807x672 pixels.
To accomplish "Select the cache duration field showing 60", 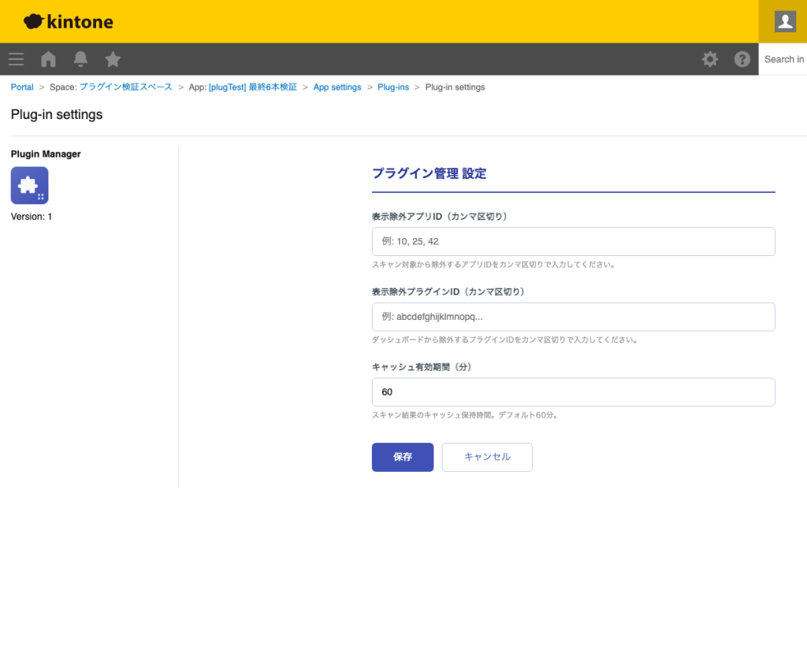I will coord(573,392).
